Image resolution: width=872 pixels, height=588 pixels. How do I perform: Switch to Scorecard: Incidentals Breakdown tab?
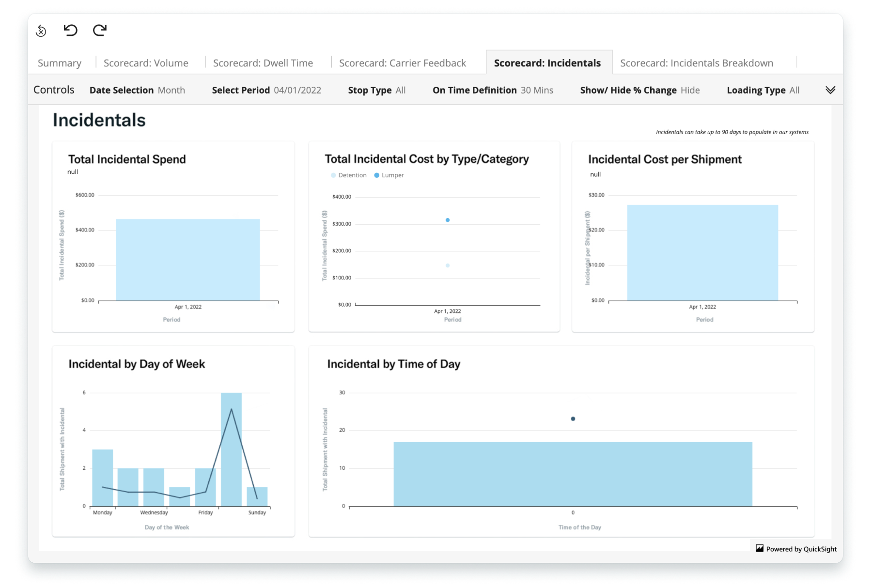(x=696, y=63)
